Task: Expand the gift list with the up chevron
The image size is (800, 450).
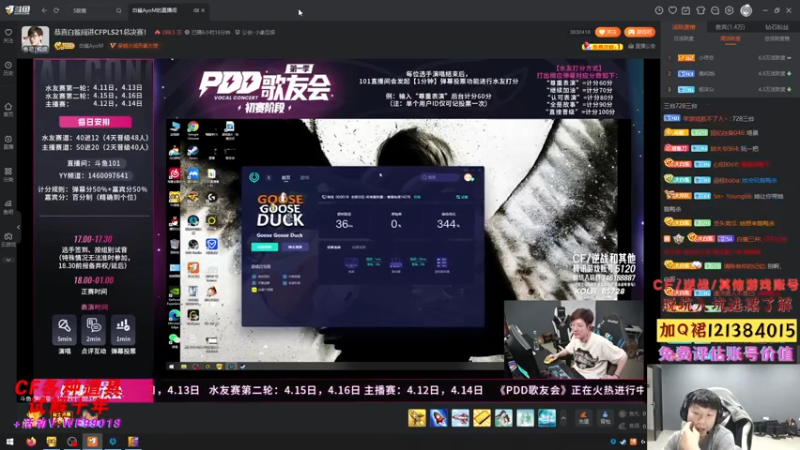Action: (x=563, y=418)
